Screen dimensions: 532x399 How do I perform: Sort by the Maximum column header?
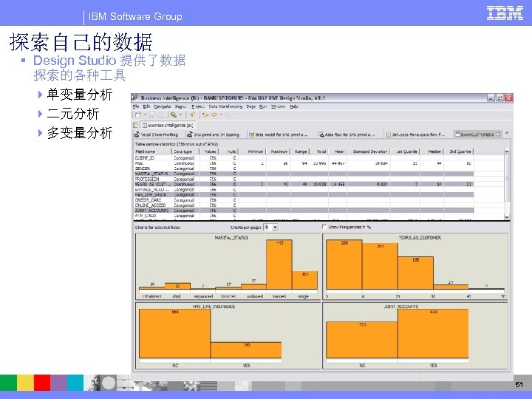(279, 151)
